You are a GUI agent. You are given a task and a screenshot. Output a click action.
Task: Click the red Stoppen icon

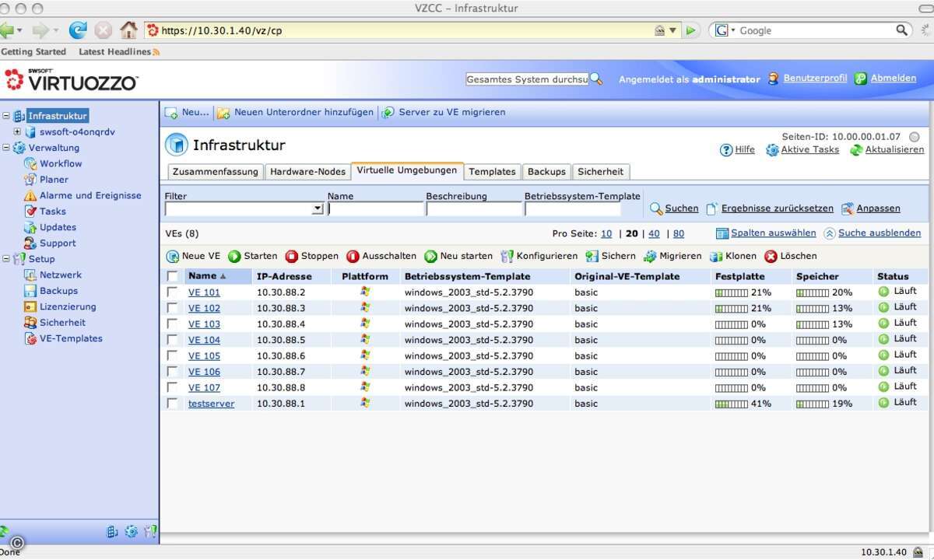[x=292, y=256]
